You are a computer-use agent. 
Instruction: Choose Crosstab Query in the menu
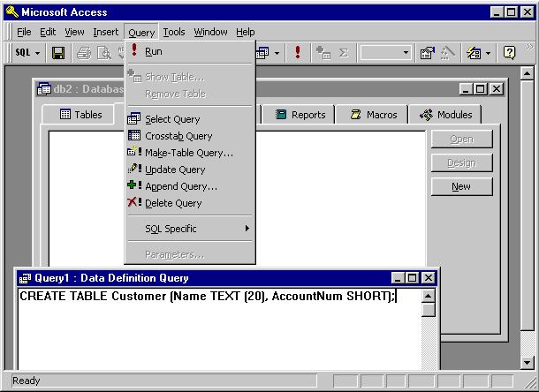[190, 136]
